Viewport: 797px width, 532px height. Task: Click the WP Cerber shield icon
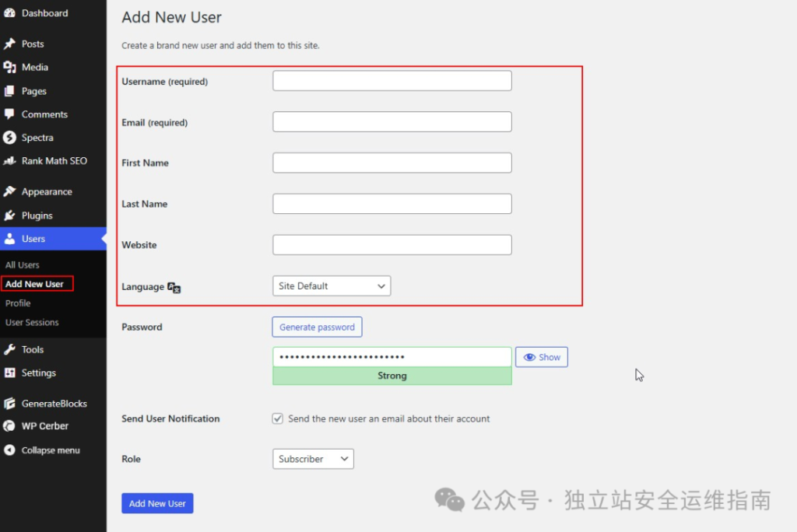[9, 425]
